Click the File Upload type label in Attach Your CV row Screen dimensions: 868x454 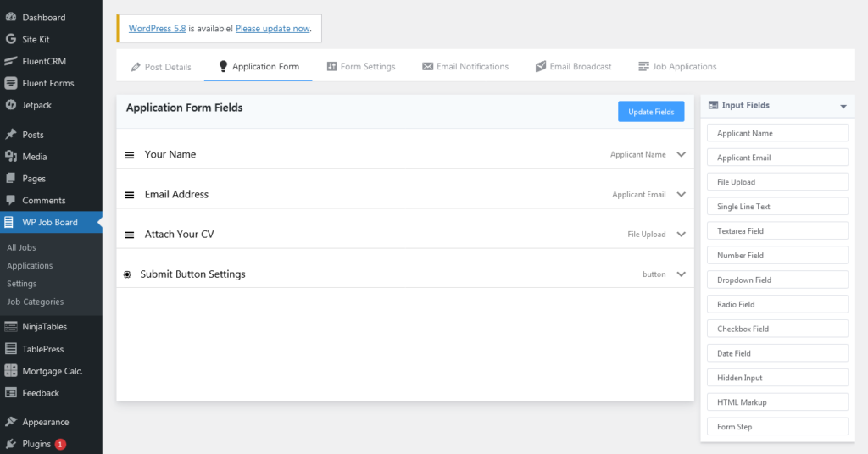647,235
